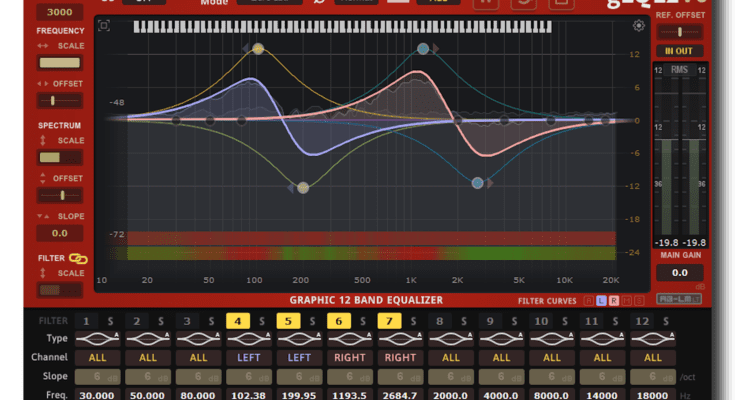This screenshot has width=735, height=400.
Task: Click the OUT meter button
Action: click(678, 51)
